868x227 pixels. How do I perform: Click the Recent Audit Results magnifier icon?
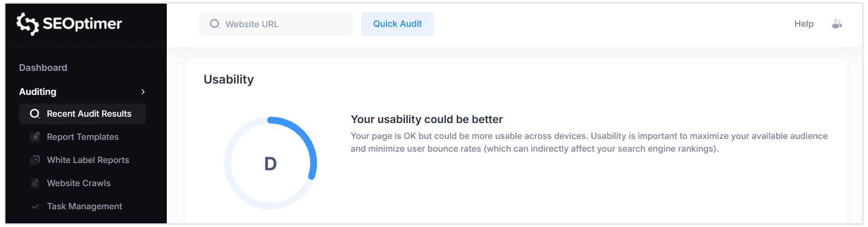(35, 113)
